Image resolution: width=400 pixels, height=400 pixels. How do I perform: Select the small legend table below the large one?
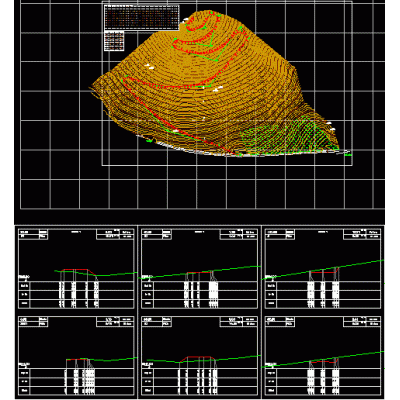pyautogui.click(x=114, y=41)
